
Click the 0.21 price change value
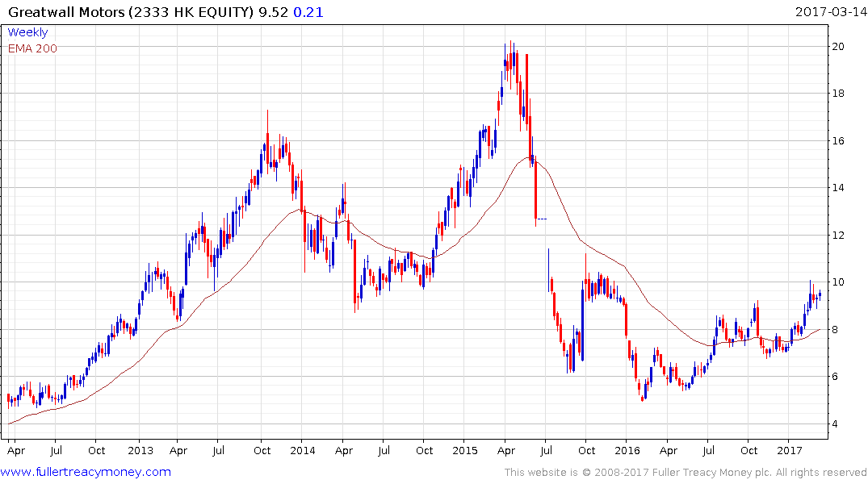point(308,11)
